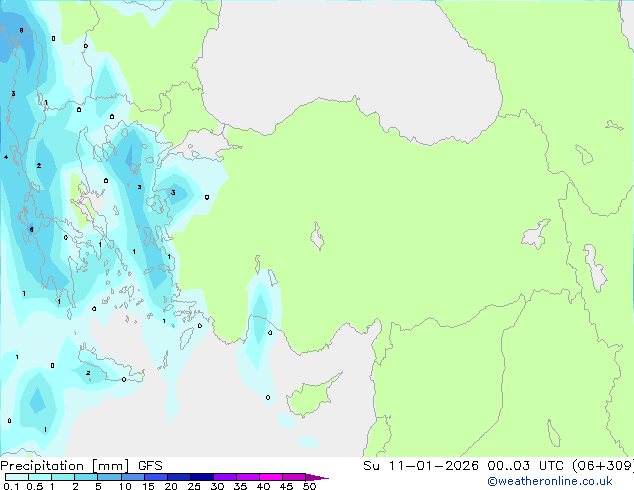Click the 0.1–0.5 mm legend swatch
Screen dimensions: 634x490
click(17, 477)
